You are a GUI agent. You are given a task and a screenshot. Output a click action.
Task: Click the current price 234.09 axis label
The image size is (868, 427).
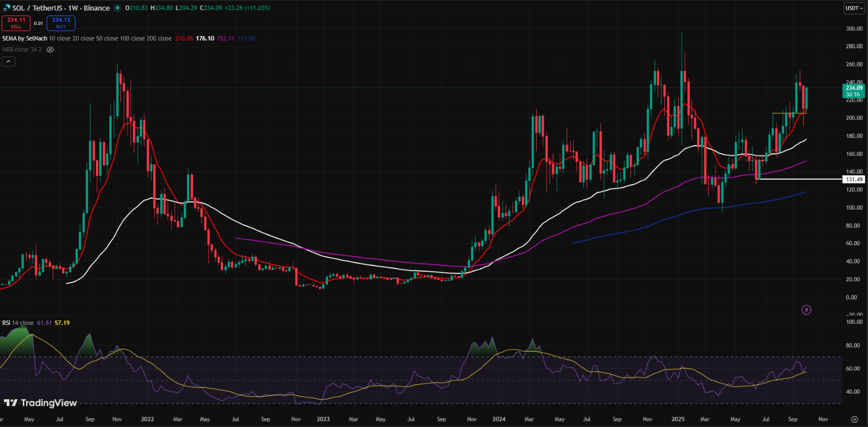(x=853, y=88)
